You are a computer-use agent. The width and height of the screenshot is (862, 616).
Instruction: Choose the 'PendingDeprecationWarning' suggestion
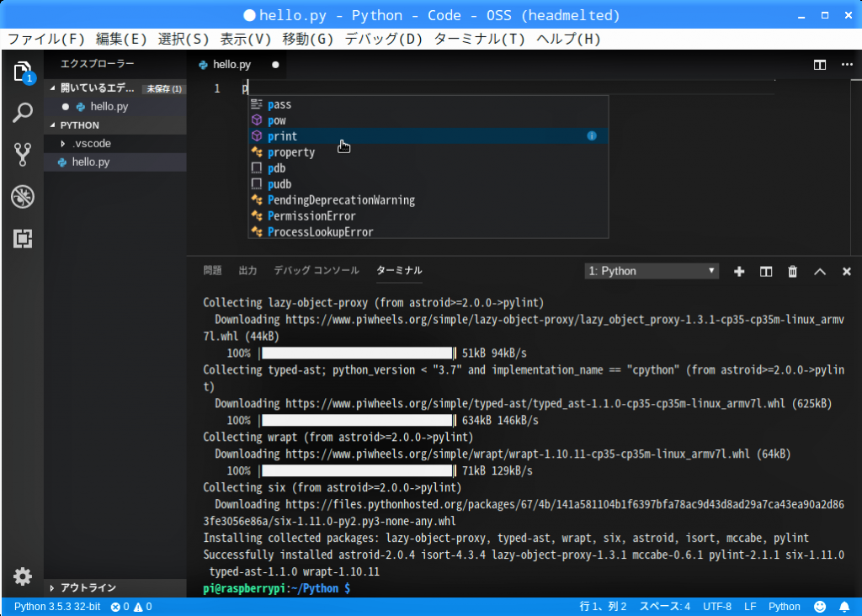(x=428, y=200)
